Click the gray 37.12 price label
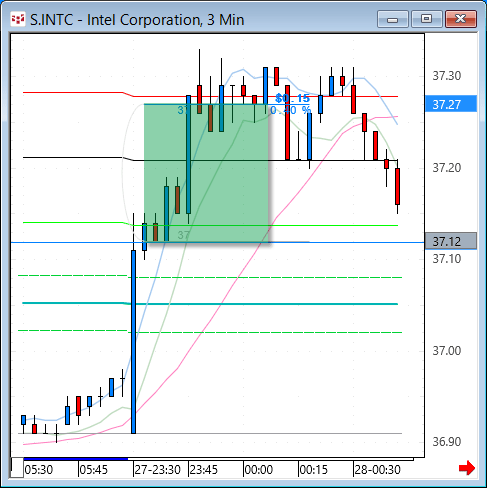487x488 pixels. tap(451, 241)
